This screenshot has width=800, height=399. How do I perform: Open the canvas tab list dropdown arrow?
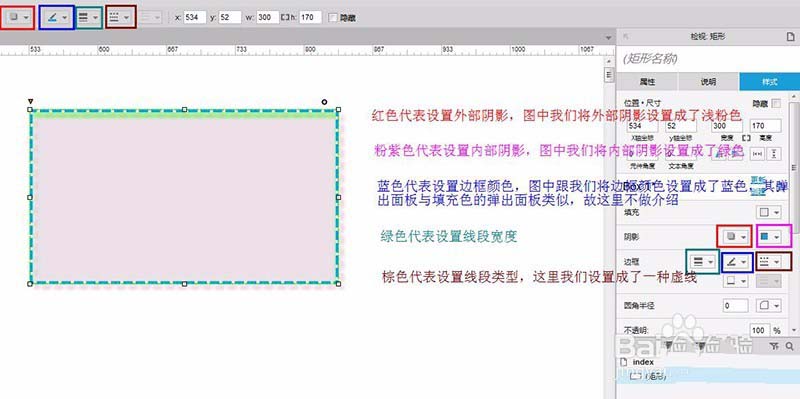608,38
